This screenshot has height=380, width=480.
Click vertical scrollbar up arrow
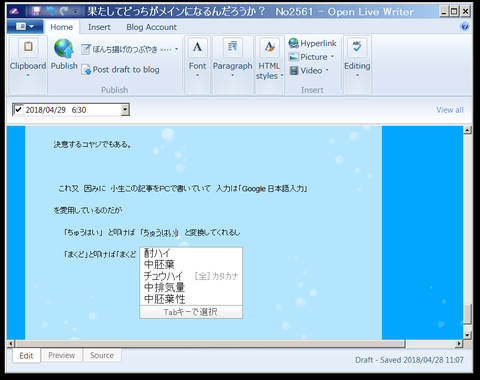[x=467, y=130]
